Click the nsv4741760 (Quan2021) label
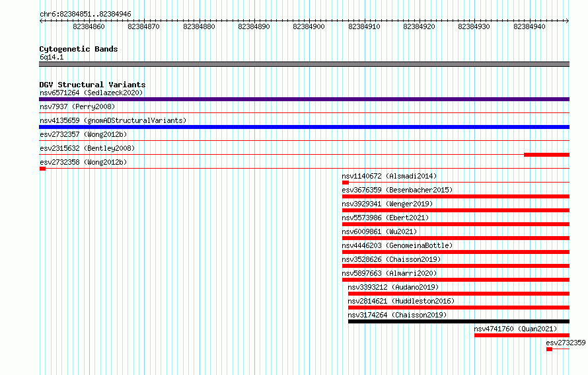Image resolution: width=588 pixels, height=375 pixels. click(x=515, y=329)
